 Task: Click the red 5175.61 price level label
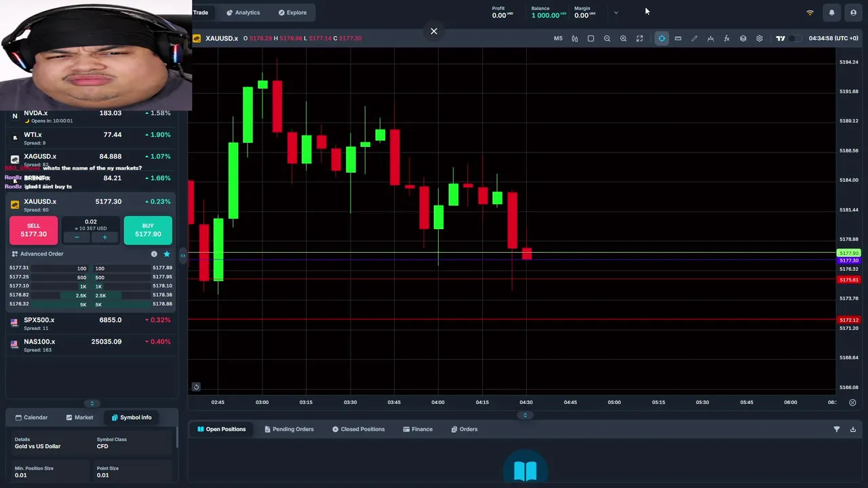[x=849, y=280]
